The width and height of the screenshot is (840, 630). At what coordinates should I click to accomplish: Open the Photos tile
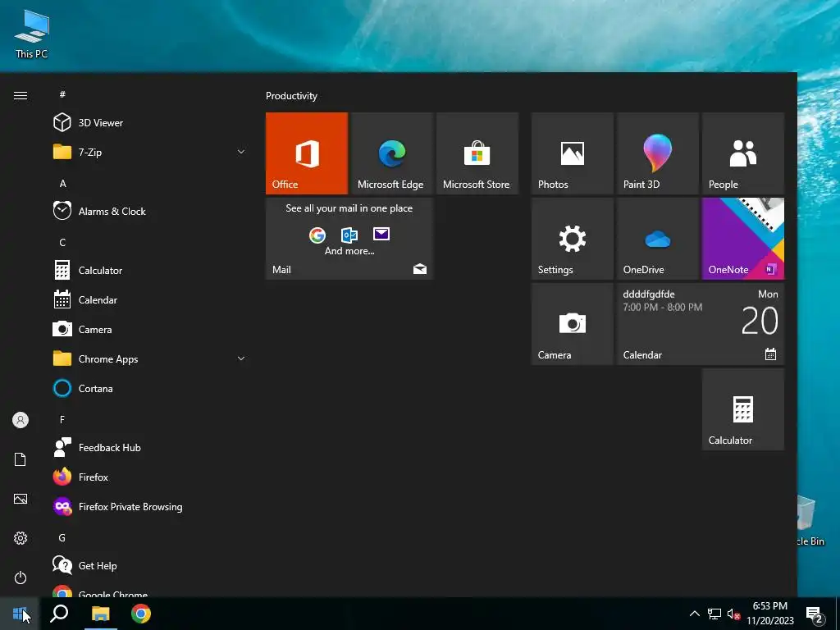point(572,153)
